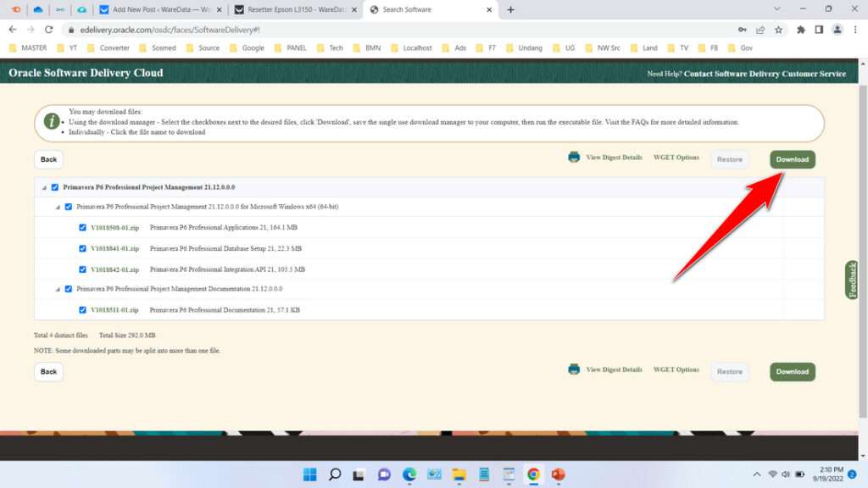Open the Extensions puzzle icon

coord(800,30)
